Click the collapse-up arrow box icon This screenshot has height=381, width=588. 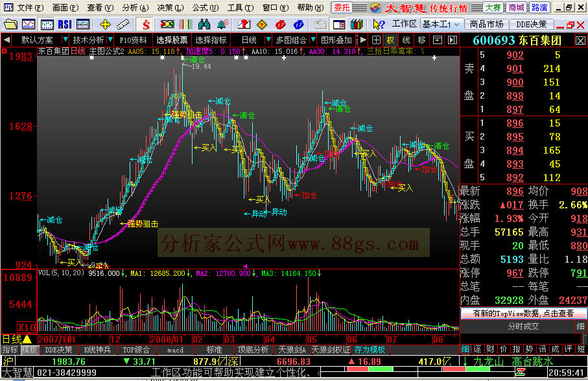pyautogui.click(x=437, y=40)
